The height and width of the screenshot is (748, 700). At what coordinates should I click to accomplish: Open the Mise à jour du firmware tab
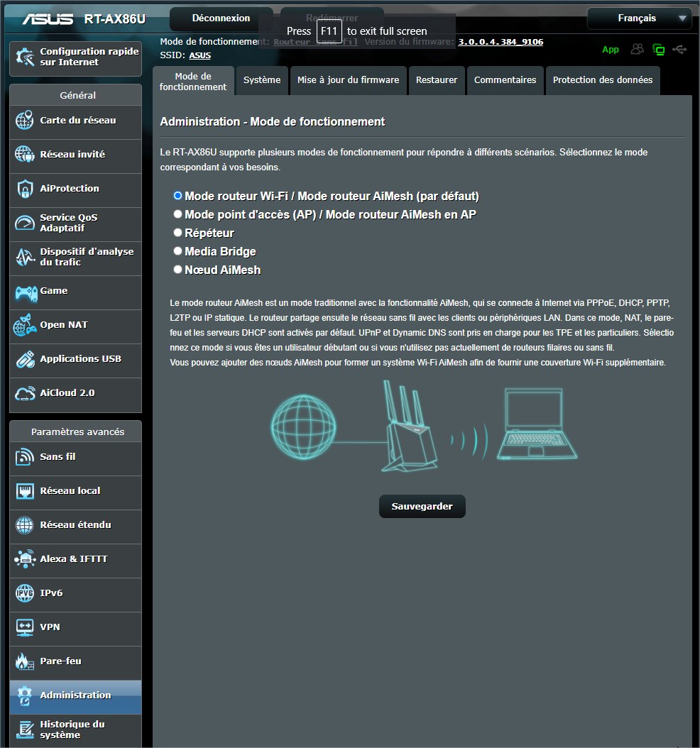click(348, 80)
